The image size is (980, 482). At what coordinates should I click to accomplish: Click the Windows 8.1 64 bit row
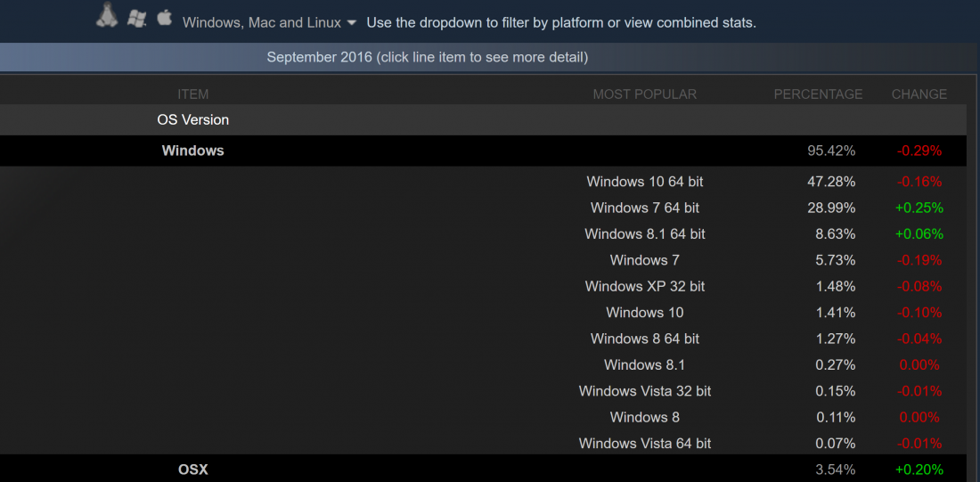[483, 233]
